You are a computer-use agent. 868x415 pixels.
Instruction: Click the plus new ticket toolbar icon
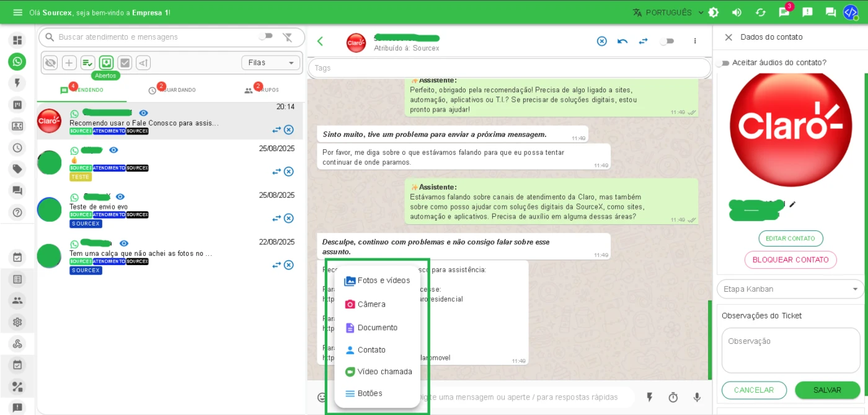[69, 63]
